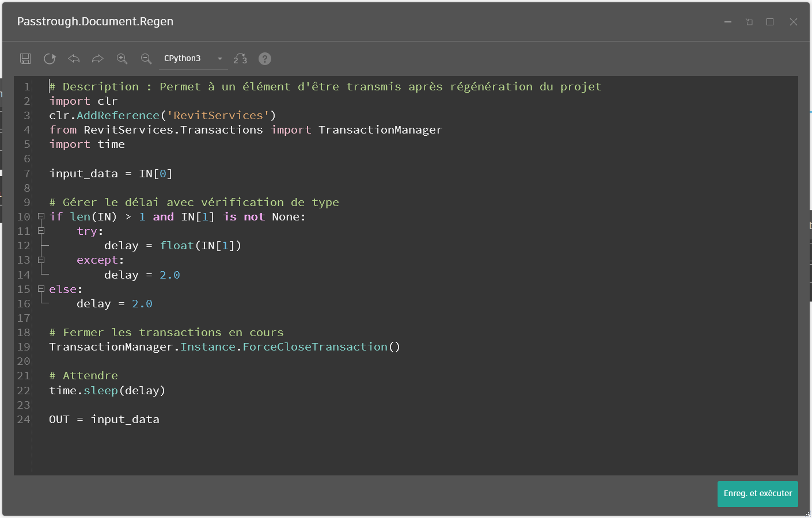Image resolution: width=812 pixels, height=518 pixels.
Task: Collapse the 'if len(IN)' block on line 10
Action: pos(41,216)
